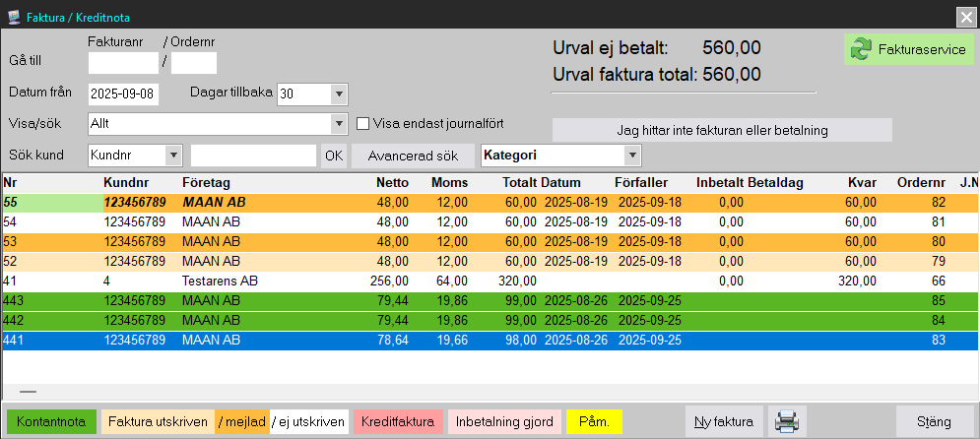Sort by the Betaldag column header
This screenshot has width=980, height=439.
click(x=775, y=183)
